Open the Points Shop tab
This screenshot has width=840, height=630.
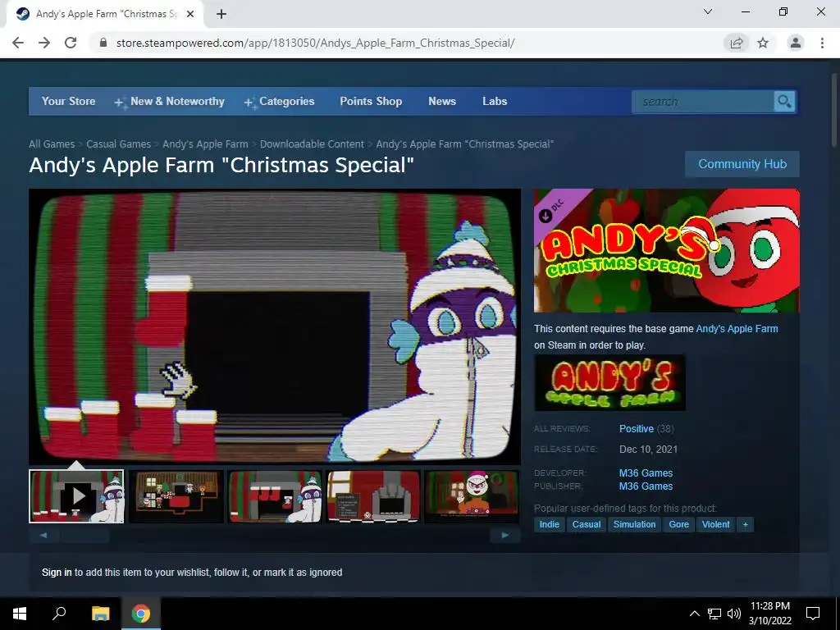[371, 101]
